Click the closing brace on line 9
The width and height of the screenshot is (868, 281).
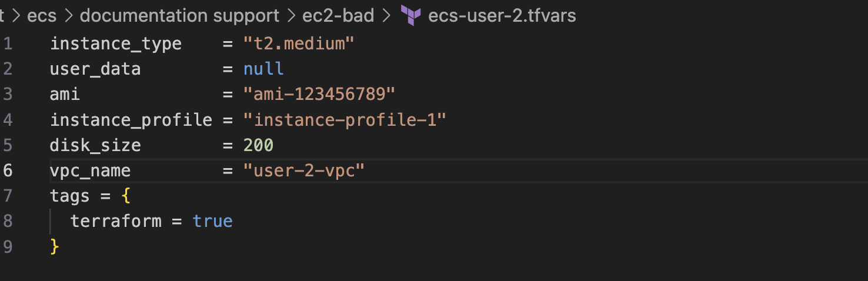(x=55, y=246)
